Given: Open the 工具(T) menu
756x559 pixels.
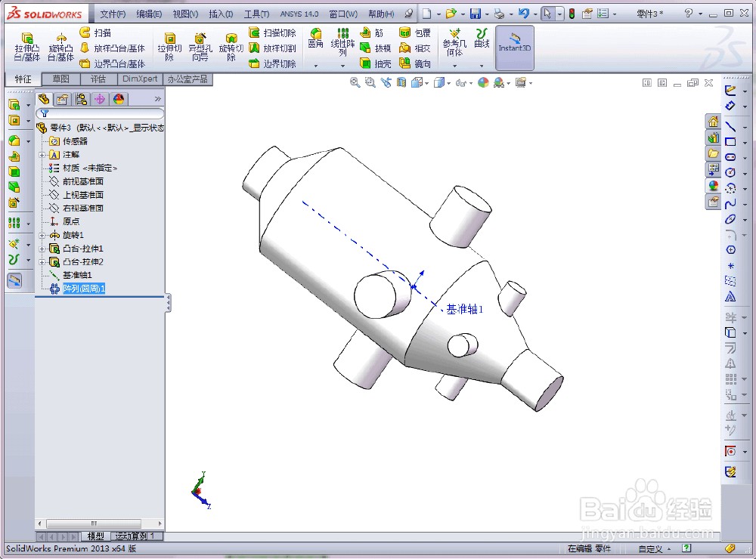Looking at the screenshot, I should coord(256,14).
